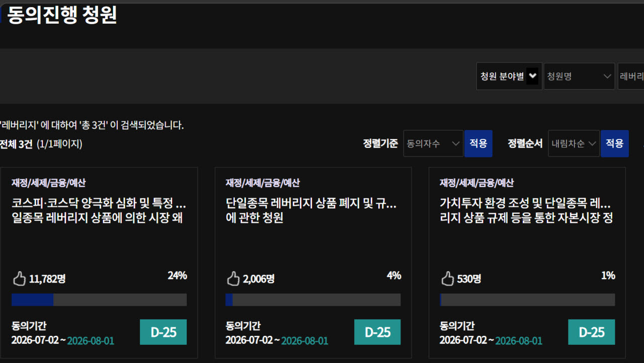The height and width of the screenshot is (363, 644).
Task: Click the search result message about '레버리지'
Action: point(92,125)
